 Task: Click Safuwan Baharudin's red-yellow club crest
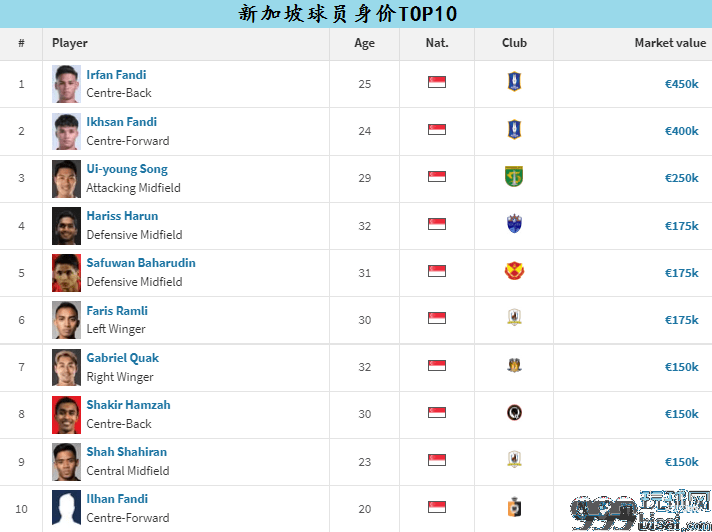coord(514,271)
